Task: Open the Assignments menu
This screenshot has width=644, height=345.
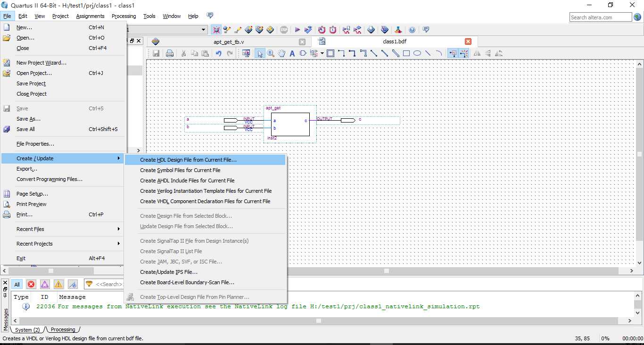Action: coord(90,16)
